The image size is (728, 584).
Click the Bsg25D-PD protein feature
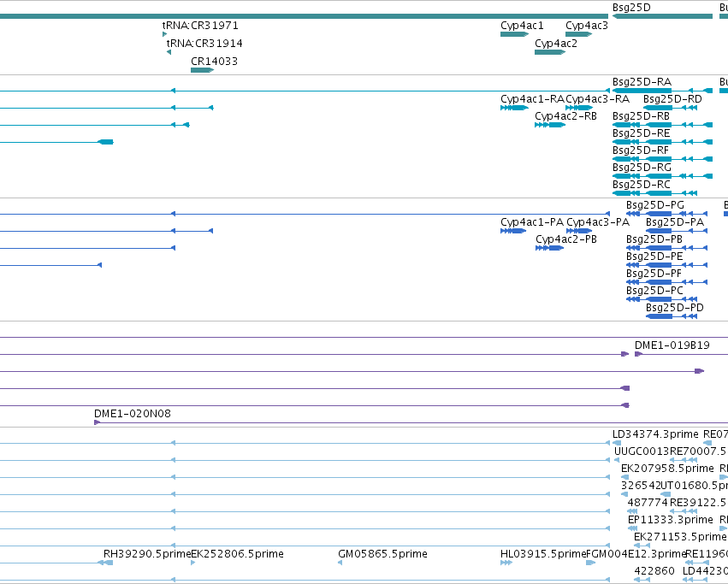pyautogui.click(x=672, y=316)
